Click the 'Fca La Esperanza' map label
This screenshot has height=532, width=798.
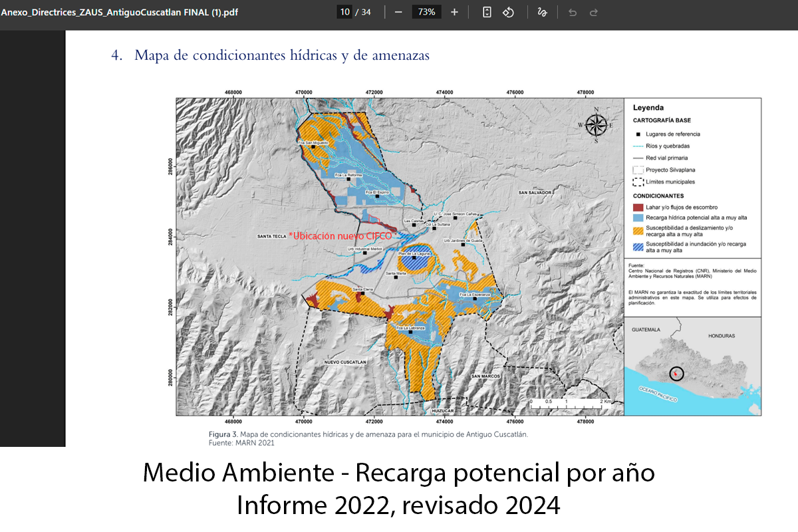coord(475,294)
